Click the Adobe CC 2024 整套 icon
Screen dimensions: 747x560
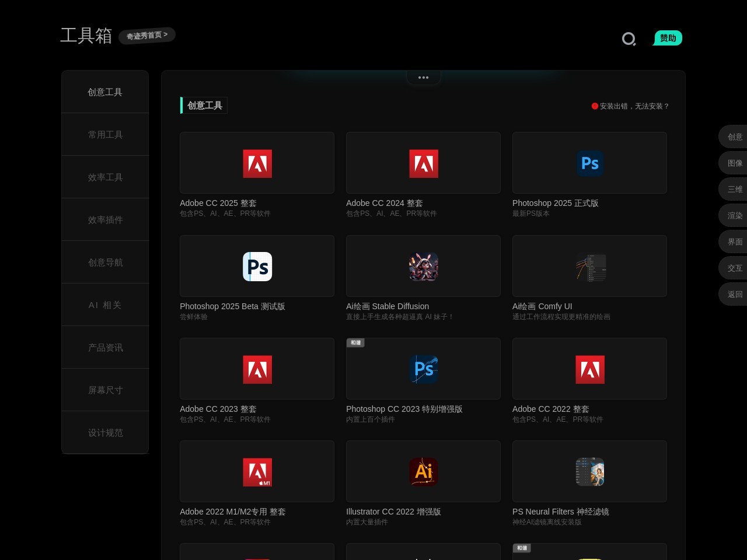(x=424, y=164)
